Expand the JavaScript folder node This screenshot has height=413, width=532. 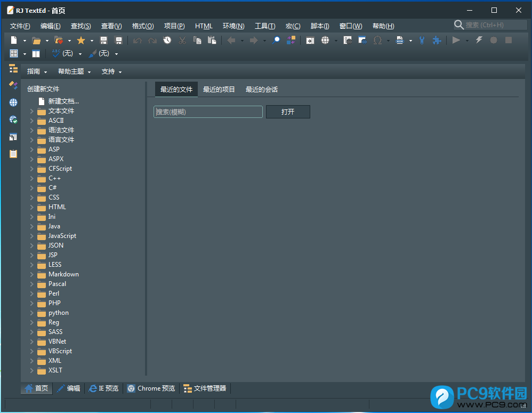[x=31, y=236]
